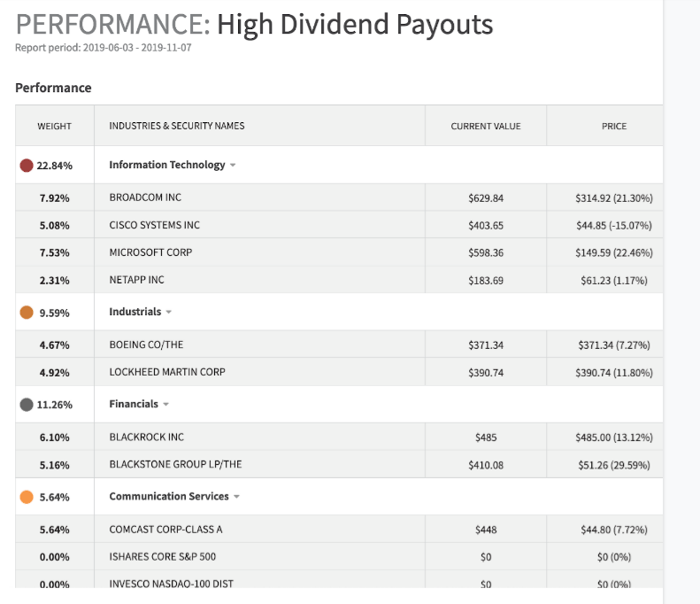The height and width of the screenshot is (604, 700).
Task: Select the Industrials sector label
Action: pyautogui.click(x=135, y=312)
